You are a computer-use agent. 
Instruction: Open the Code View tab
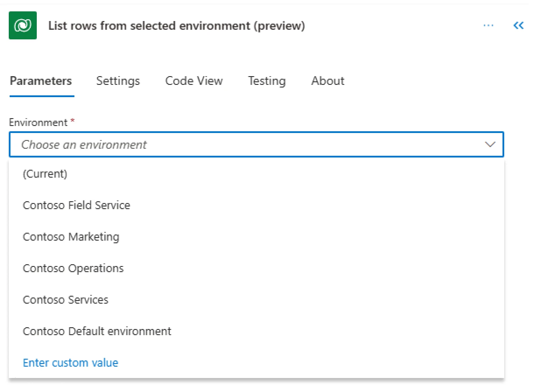coord(194,81)
